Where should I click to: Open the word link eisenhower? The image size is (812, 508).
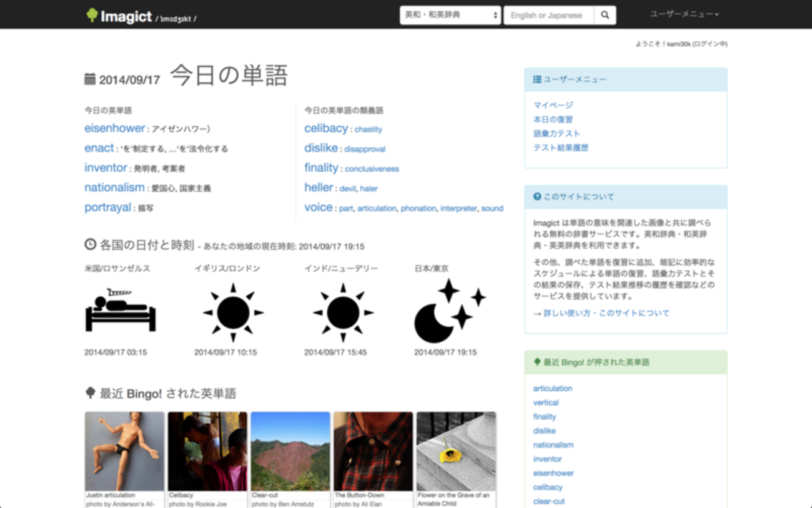click(x=115, y=128)
